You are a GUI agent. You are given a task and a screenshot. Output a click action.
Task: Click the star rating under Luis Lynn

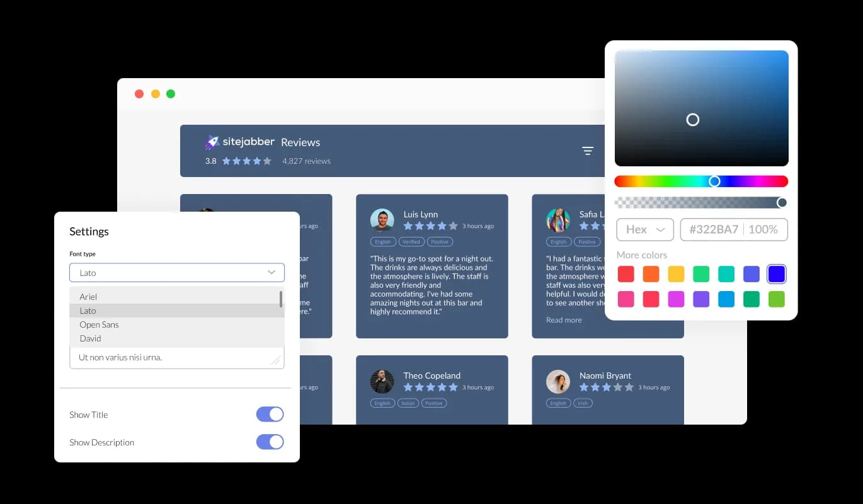click(430, 226)
